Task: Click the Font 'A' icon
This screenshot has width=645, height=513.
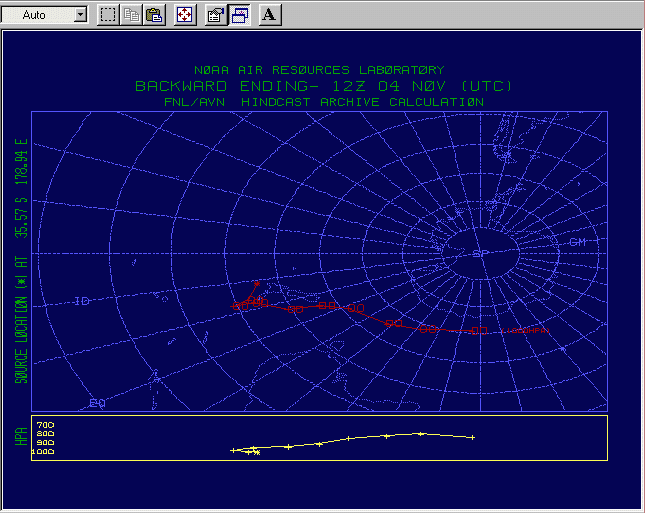Action: (x=270, y=15)
